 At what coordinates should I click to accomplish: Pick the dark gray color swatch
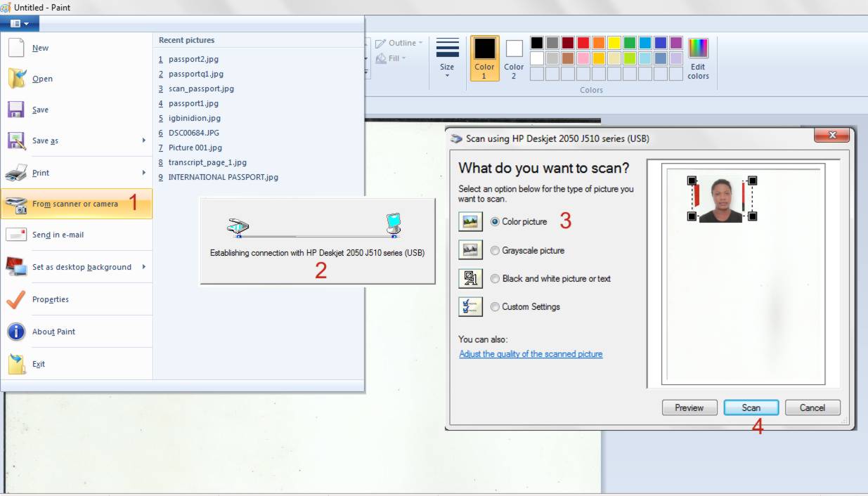pyautogui.click(x=552, y=43)
